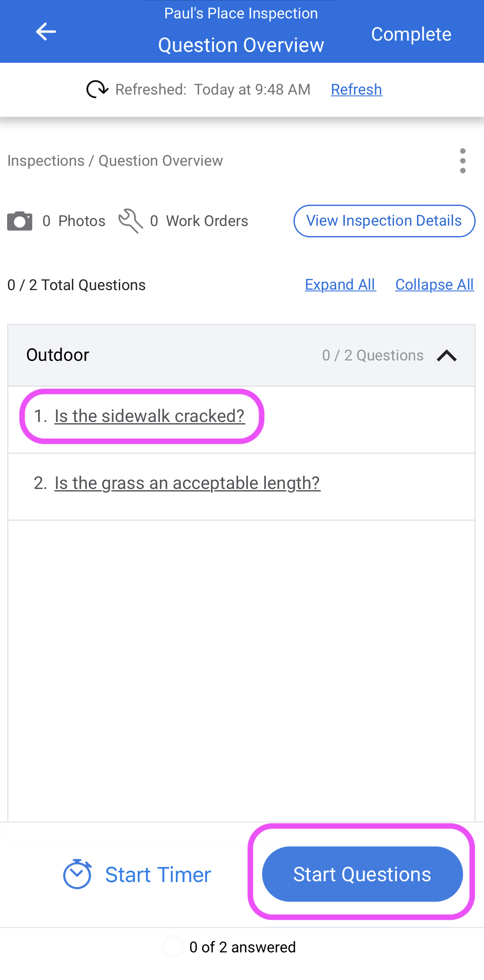
Task: Collapse the Outdoor section chevron
Action: (447, 355)
